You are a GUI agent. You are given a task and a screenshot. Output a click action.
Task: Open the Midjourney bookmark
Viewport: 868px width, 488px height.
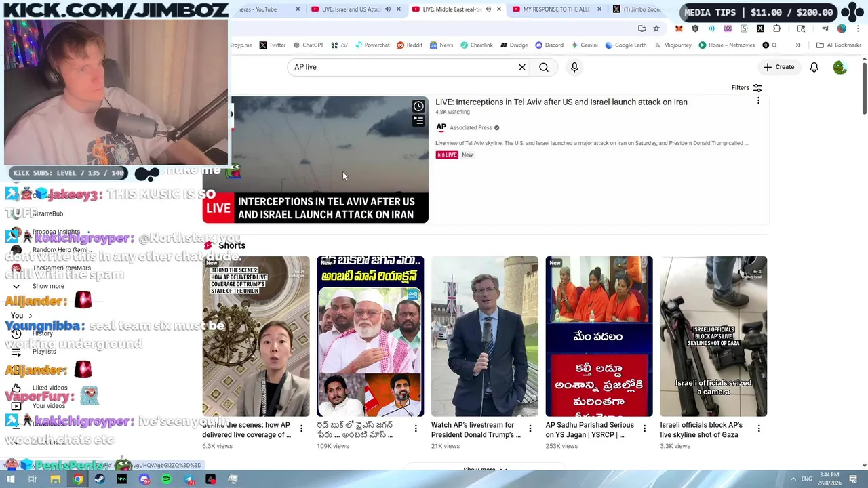click(x=673, y=45)
